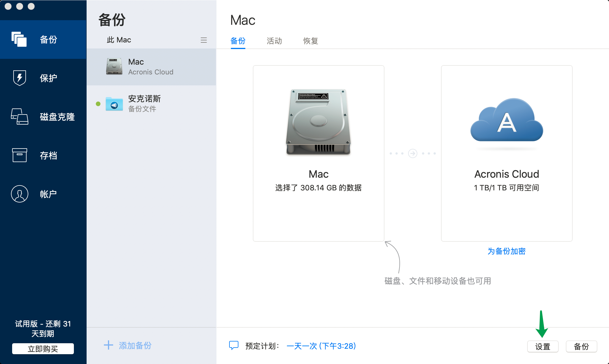Select the 保护 sidebar label

pos(48,78)
